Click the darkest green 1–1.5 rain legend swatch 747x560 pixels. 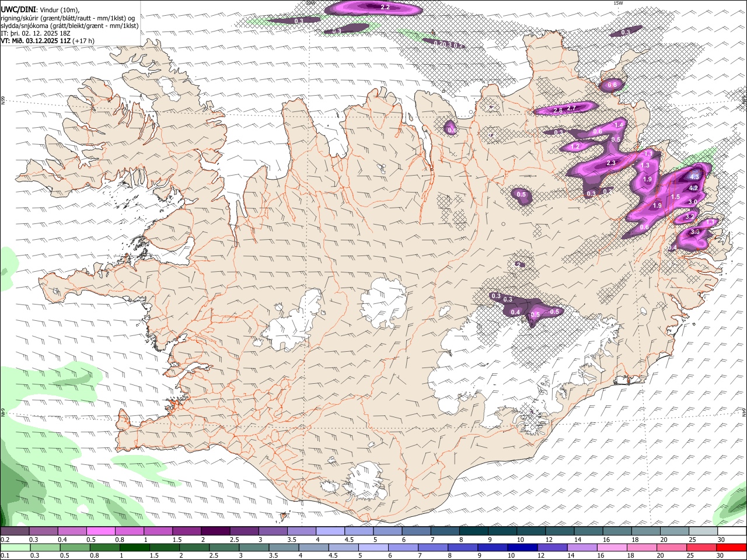click(134, 548)
